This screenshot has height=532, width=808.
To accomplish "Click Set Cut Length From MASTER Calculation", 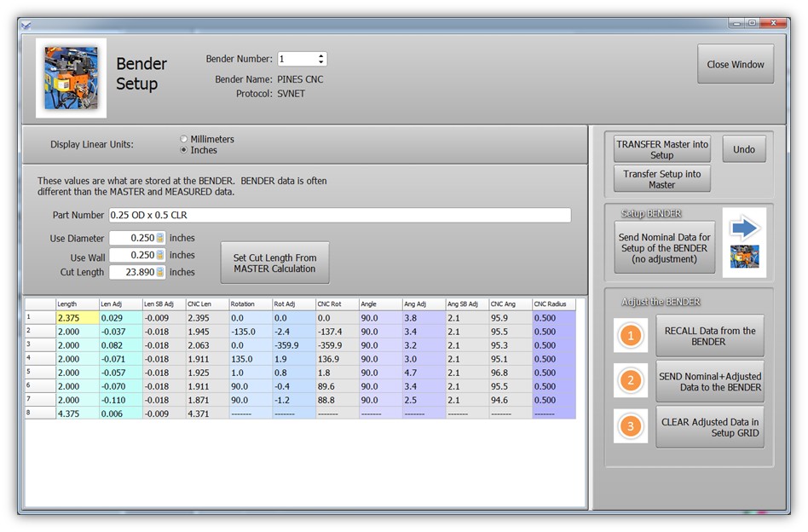I will pyautogui.click(x=274, y=263).
